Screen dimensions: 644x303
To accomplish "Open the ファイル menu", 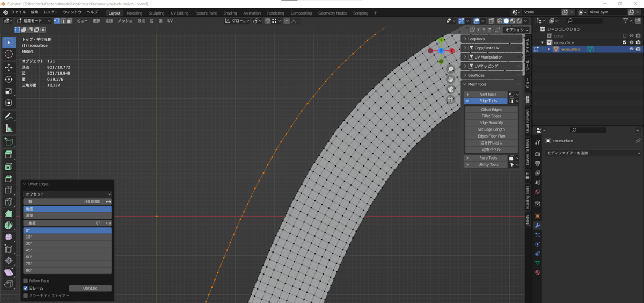I will (18, 12).
